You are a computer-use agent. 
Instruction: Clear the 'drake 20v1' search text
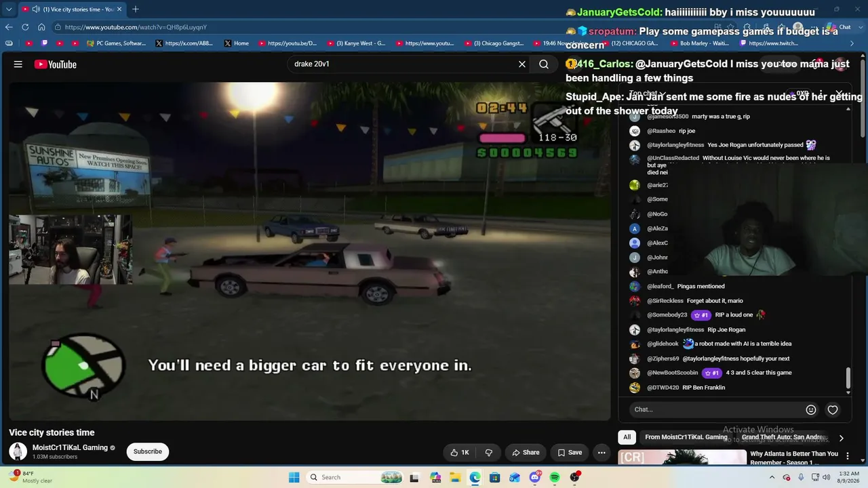522,64
